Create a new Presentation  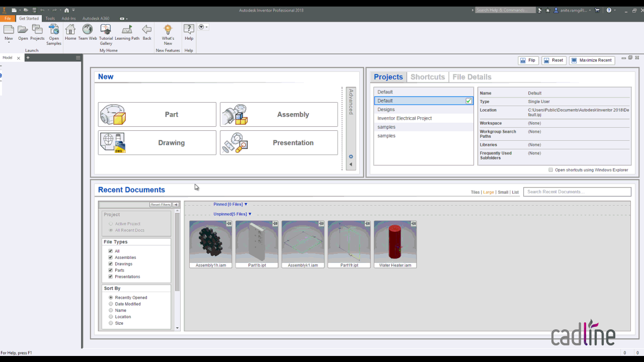279,143
